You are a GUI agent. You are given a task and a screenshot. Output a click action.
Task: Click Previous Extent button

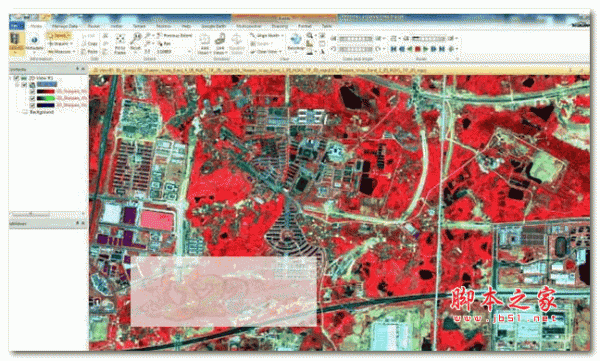[x=174, y=36]
